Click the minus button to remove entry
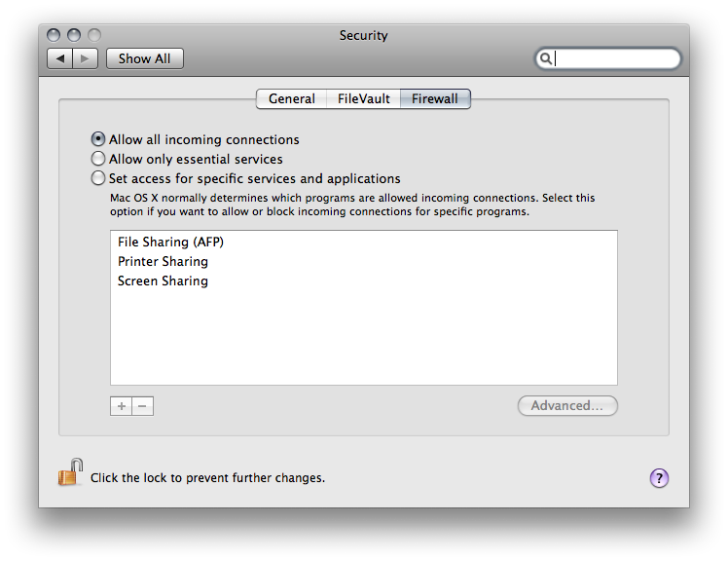The width and height of the screenshot is (728, 561). 142,406
